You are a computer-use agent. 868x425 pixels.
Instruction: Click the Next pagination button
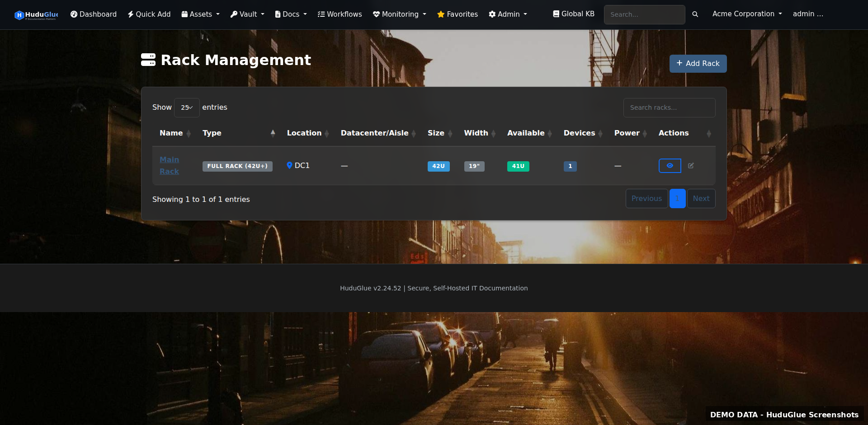click(x=701, y=199)
